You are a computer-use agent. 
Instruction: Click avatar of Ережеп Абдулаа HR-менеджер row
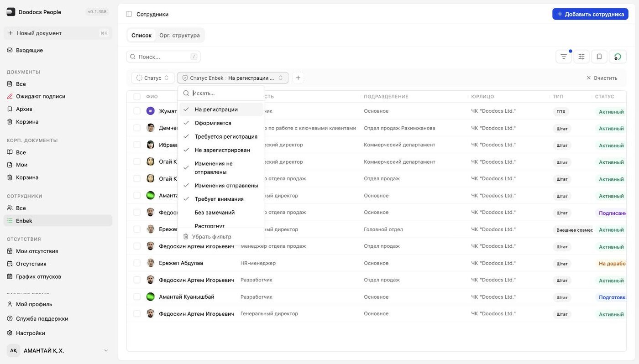151,263
